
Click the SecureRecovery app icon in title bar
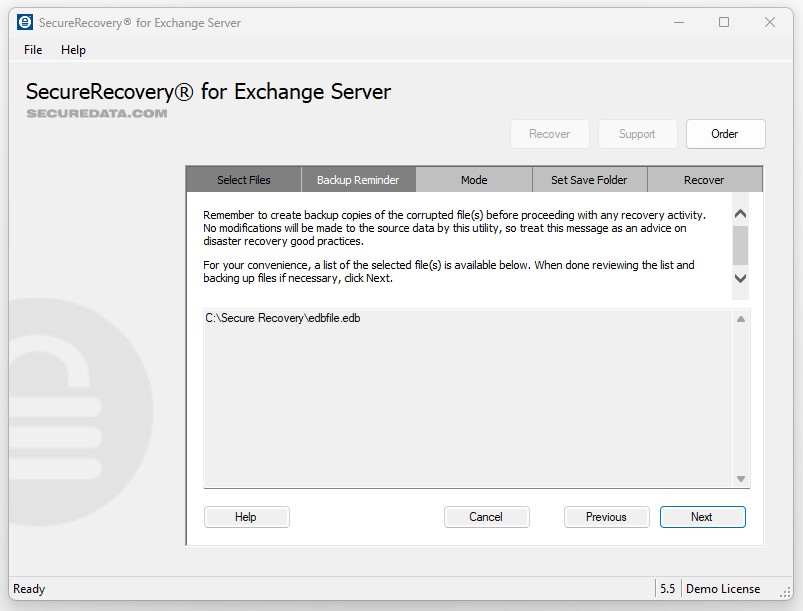25,22
